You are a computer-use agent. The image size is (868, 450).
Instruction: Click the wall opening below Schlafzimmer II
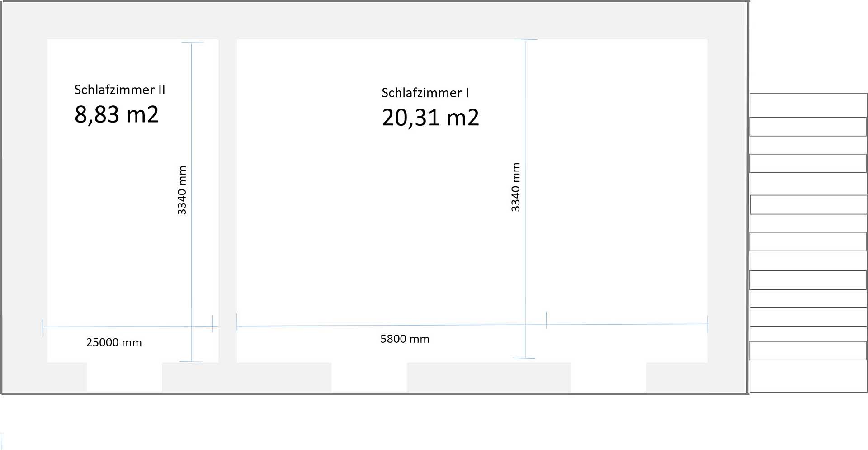124,377
